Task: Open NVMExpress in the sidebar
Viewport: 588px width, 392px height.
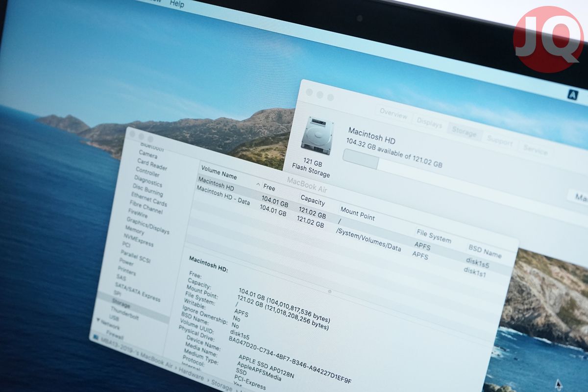Action: 138,241
